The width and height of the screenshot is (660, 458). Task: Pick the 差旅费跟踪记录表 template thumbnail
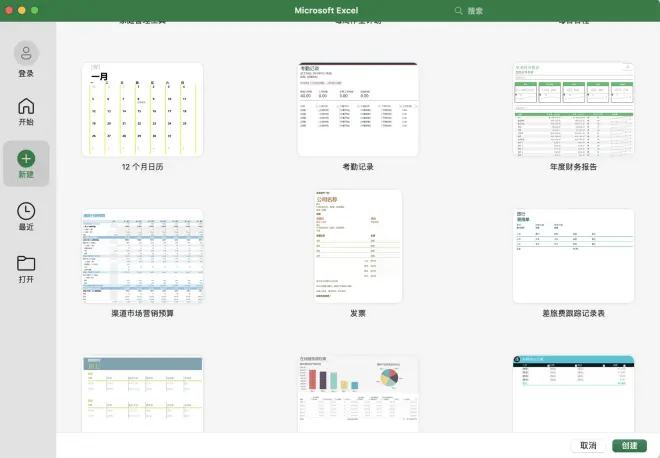[x=573, y=256]
